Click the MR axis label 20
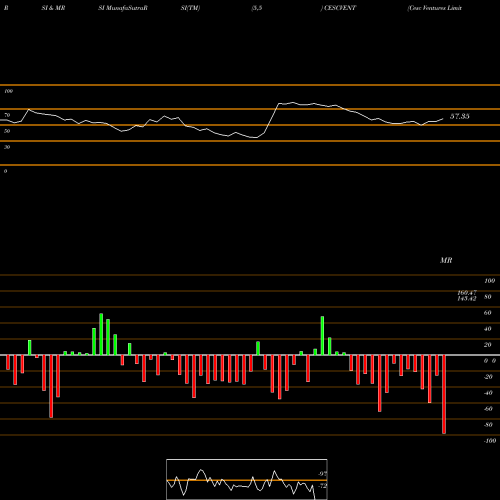 click(x=487, y=345)
